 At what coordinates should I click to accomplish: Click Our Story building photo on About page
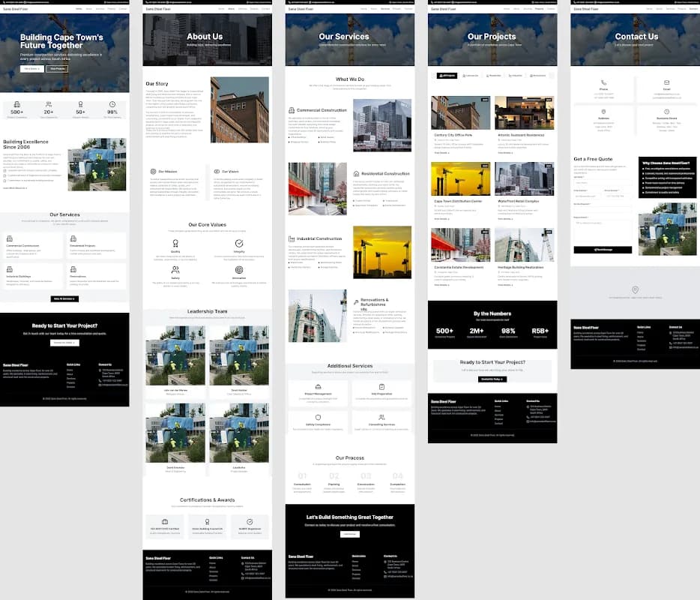tap(240, 110)
